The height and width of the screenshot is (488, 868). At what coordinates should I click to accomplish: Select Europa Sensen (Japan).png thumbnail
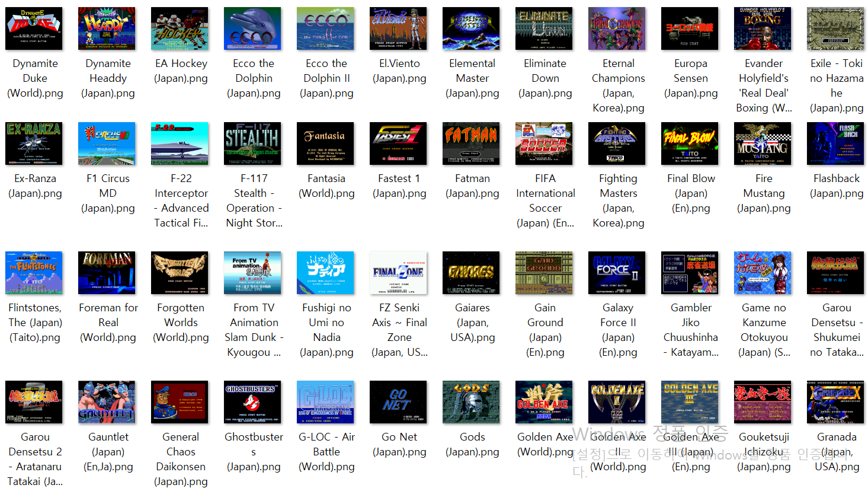tap(690, 28)
